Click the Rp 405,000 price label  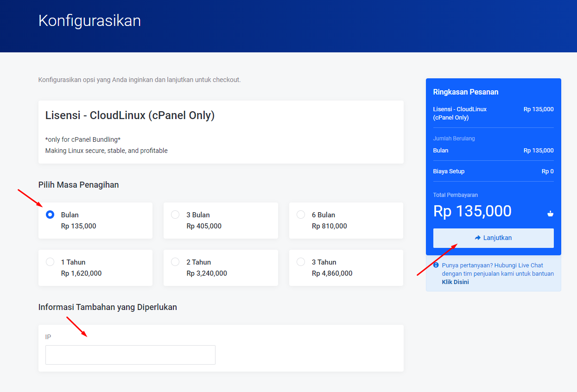pyautogui.click(x=204, y=226)
